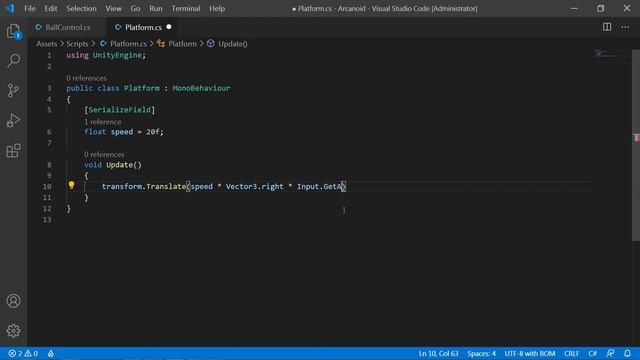The width and height of the screenshot is (640, 360).
Task: Change encoding 'UTF-8 with BOM'
Action: [x=529, y=353]
